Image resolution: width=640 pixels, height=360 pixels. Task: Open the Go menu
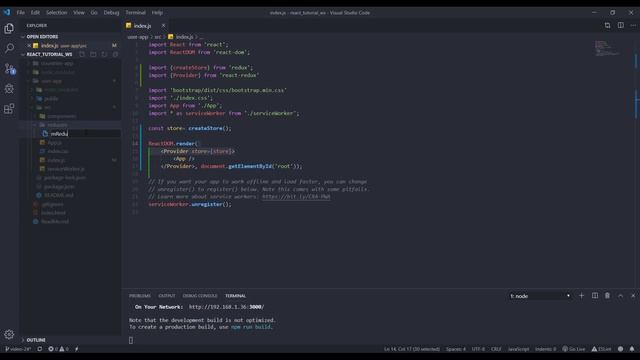tap(94, 13)
